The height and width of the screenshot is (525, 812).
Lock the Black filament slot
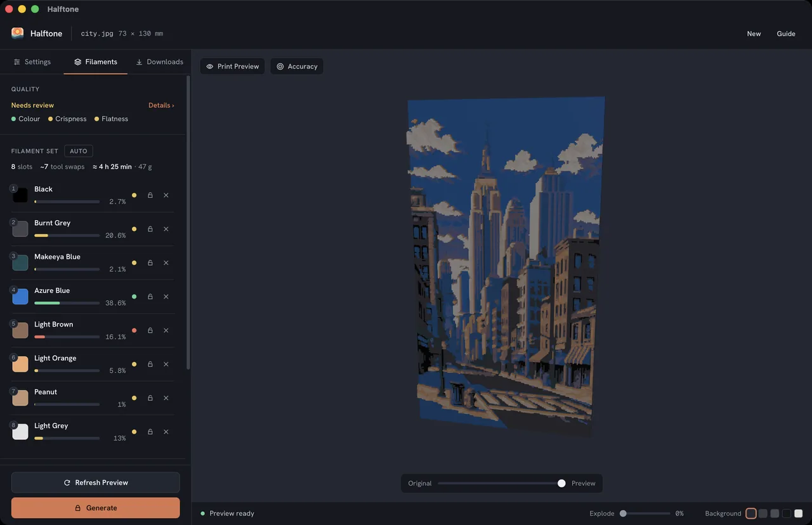click(x=150, y=195)
